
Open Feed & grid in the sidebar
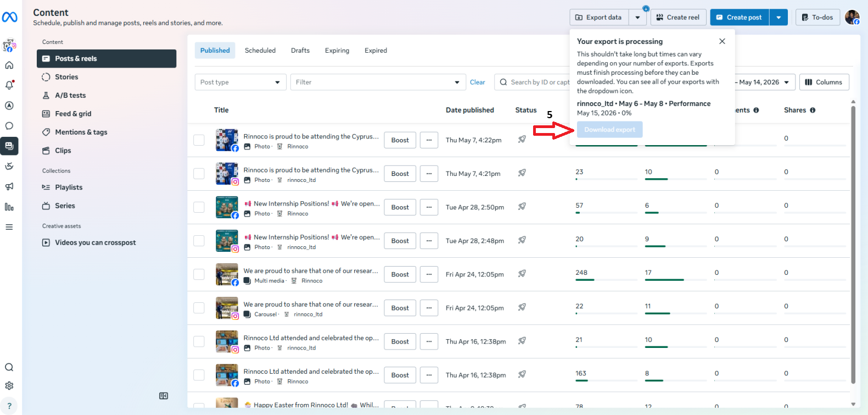coord(107,114)
